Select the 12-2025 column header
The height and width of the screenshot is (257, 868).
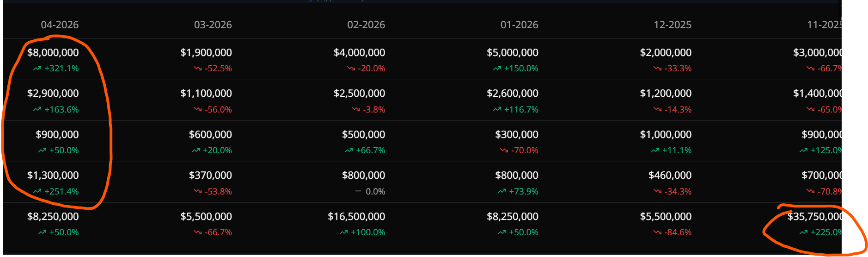click(672, 25)
